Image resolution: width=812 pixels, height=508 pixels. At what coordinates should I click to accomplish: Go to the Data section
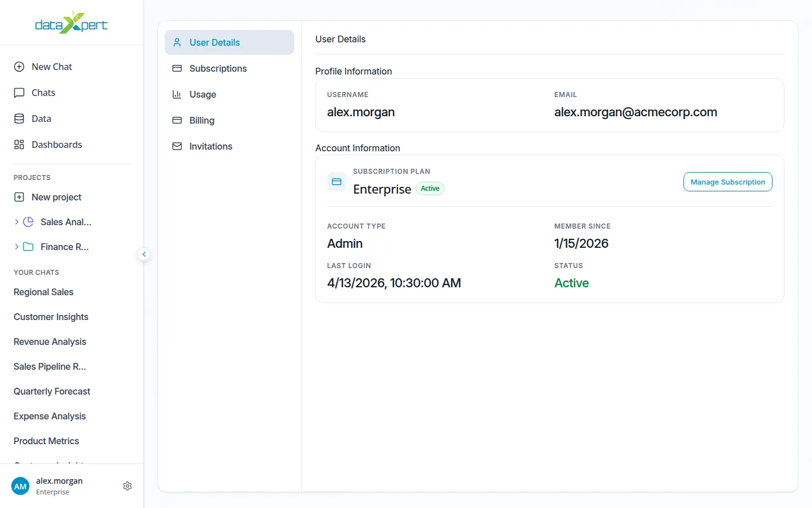(72, 119)
